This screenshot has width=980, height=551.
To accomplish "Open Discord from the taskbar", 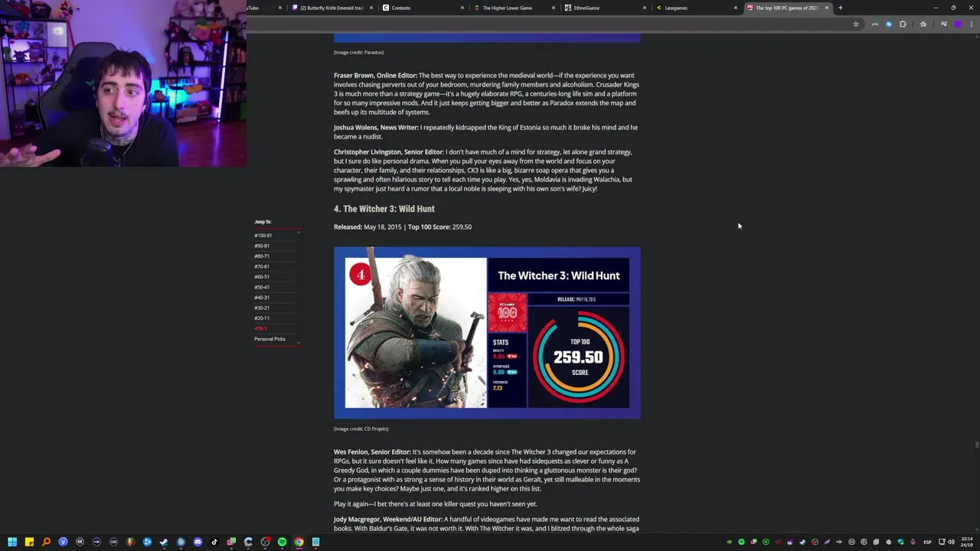I will [198, 542].
